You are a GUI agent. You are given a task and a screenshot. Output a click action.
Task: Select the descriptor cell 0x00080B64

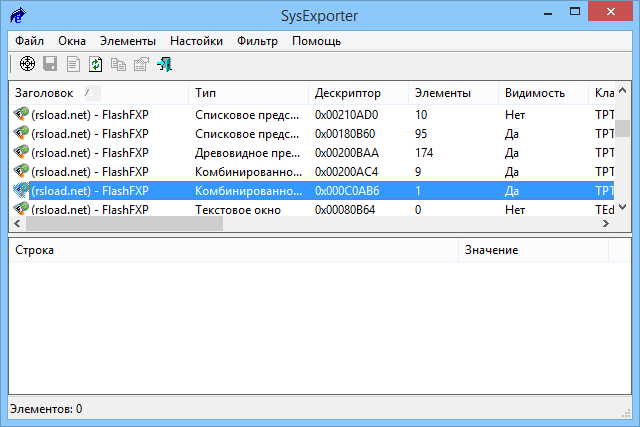[345, 209]
